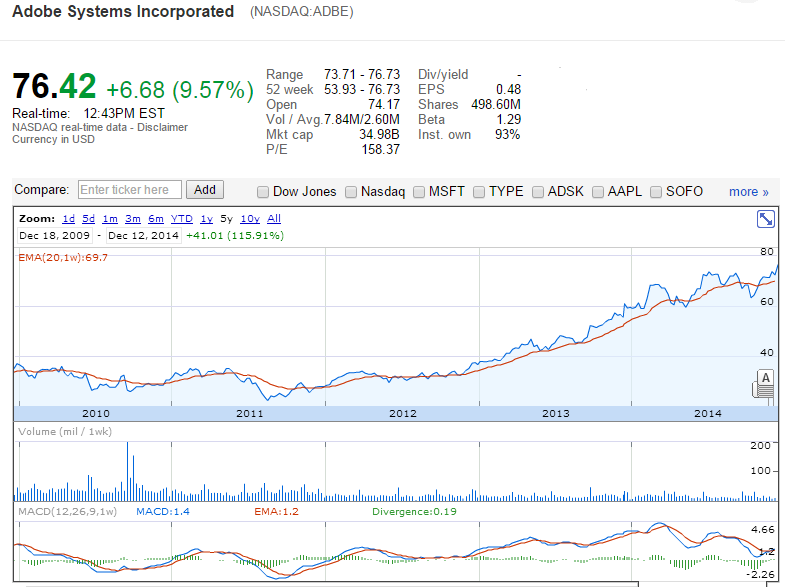Set chart zoom to 5d

coord(89,219)
